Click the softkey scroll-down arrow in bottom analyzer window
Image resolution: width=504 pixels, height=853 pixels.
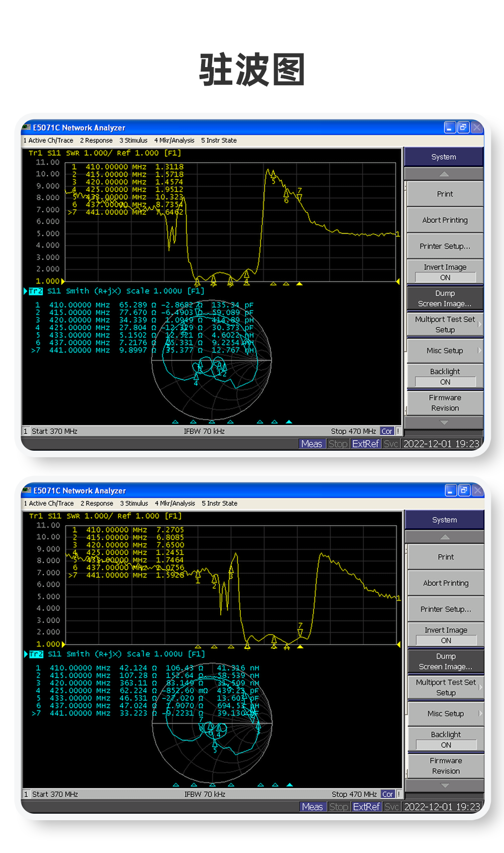[x=445, y=785]
